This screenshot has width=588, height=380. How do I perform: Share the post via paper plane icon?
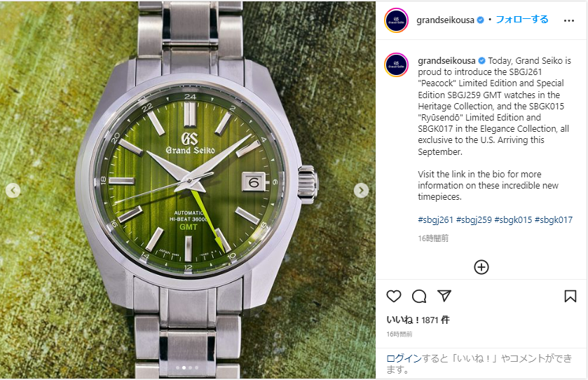(444, 296)
